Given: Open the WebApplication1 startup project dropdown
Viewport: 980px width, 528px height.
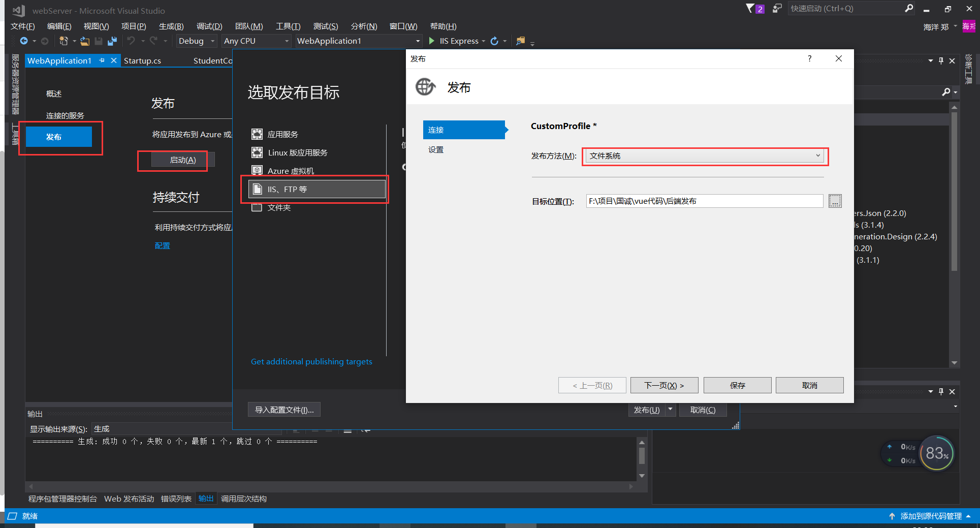Looking at the screenshot, I should (x=359, y=41).
